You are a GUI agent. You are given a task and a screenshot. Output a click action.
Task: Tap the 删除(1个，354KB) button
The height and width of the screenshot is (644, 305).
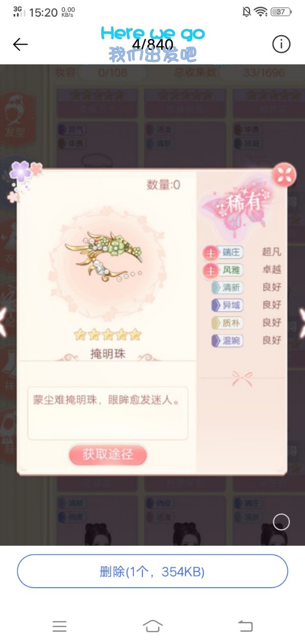click(152, 572)
